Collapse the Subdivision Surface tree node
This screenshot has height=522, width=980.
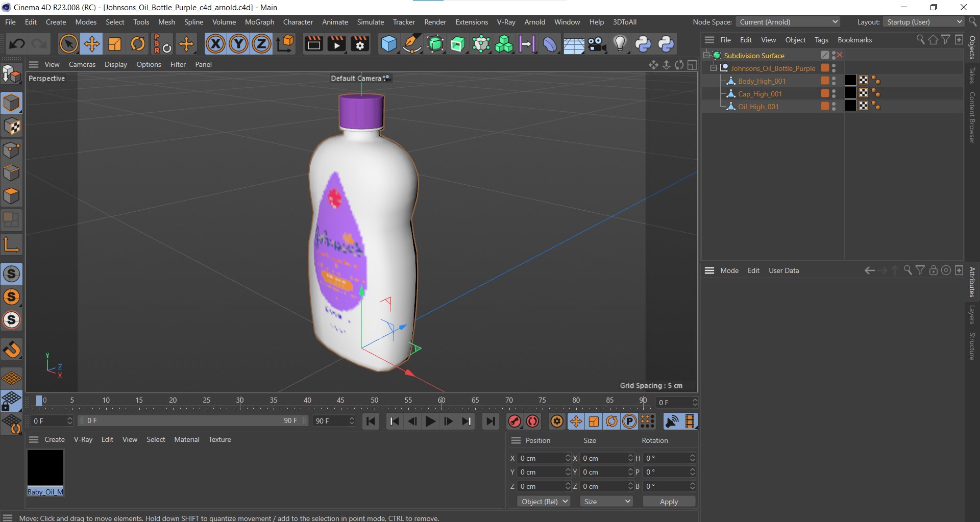pos(706,55)
